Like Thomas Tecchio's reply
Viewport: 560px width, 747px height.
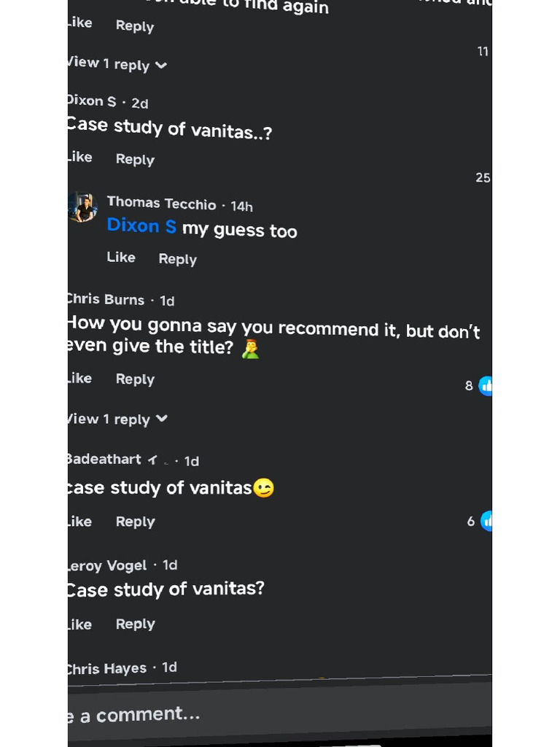(x=121, y=258)
